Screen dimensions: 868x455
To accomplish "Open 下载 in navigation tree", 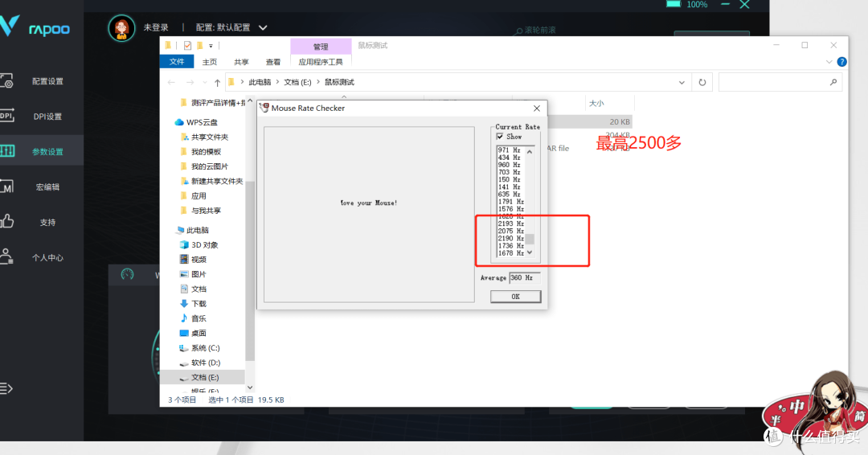I will 199,304.
